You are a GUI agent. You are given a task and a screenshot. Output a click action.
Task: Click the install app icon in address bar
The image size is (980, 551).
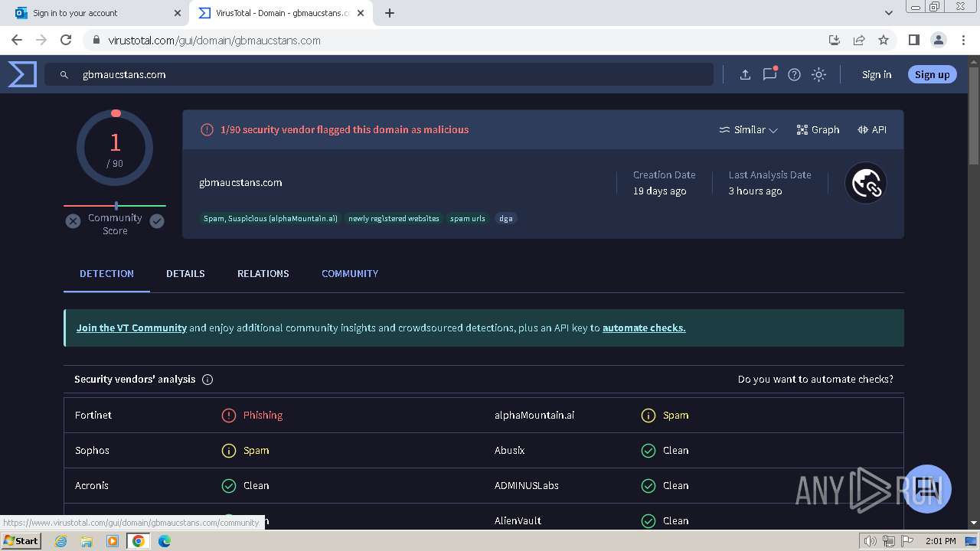click(x=835, y=40)
